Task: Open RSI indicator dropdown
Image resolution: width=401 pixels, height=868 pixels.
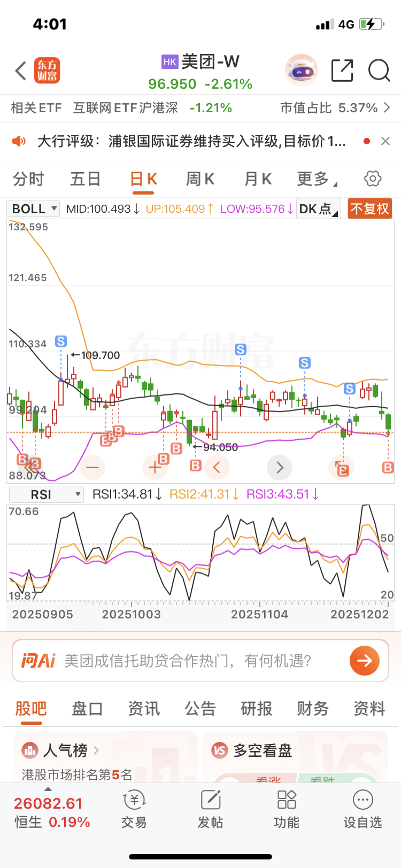Action: click(47, 494)
